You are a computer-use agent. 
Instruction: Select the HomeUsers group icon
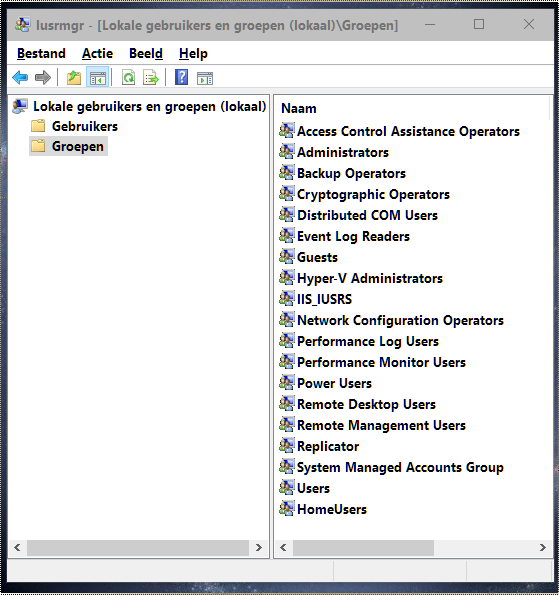pyautogui.click(x=287, y=509)
